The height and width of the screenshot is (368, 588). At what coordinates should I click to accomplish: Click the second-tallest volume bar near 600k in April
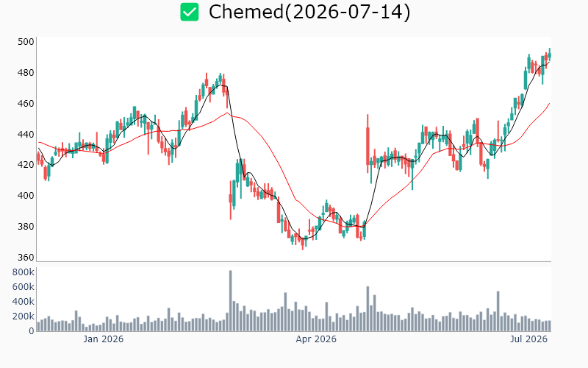[367, 308]
